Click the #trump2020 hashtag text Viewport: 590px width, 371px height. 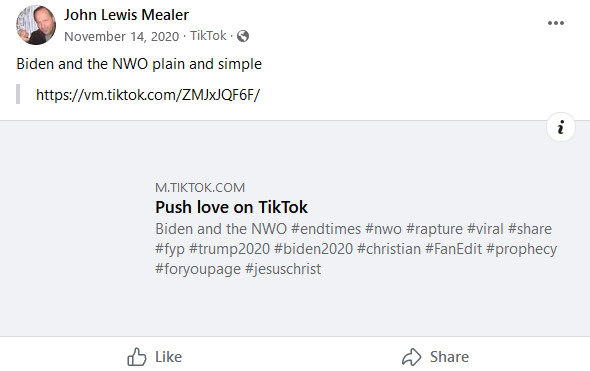(230, 249)
